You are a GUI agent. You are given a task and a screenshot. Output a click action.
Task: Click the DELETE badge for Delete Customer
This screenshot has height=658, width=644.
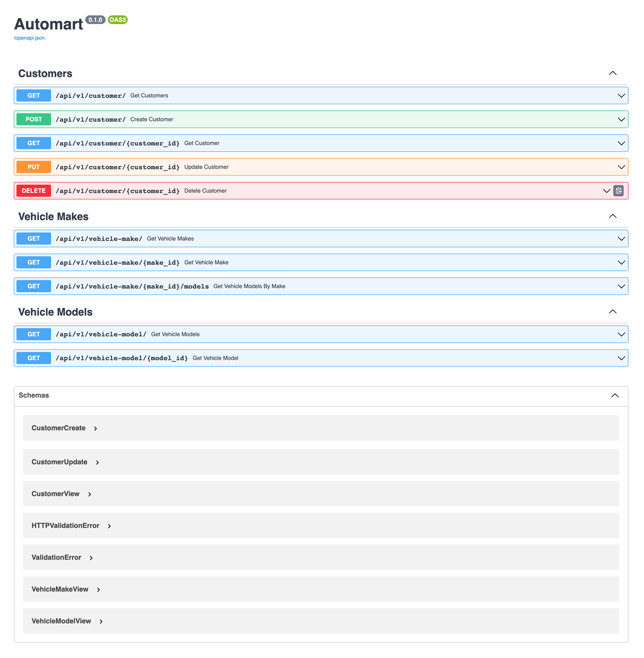pyautogui.click(x=34, y=191)
